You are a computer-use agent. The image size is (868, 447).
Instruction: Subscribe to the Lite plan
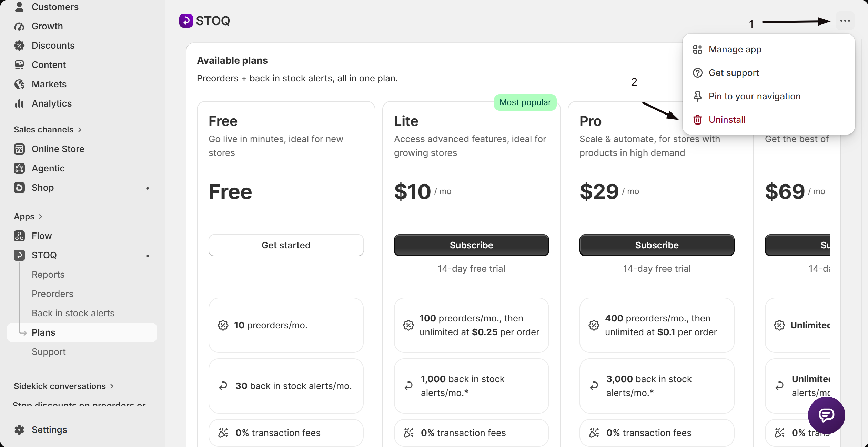click(x=472, y=245)
